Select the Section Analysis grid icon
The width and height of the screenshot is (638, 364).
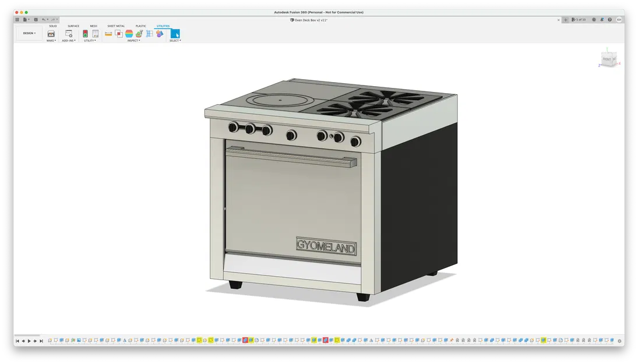[x=149, y=34]
